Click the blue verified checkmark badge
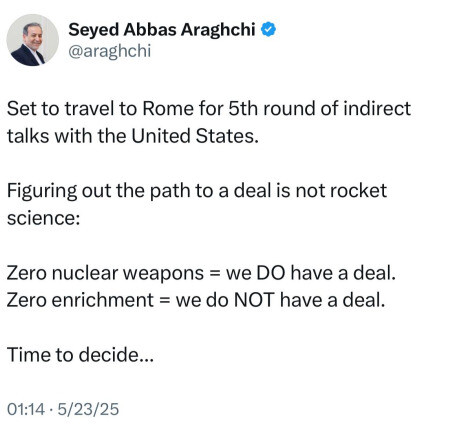The width and height of the screenshot is (457, 426). (x=268, y=29)
